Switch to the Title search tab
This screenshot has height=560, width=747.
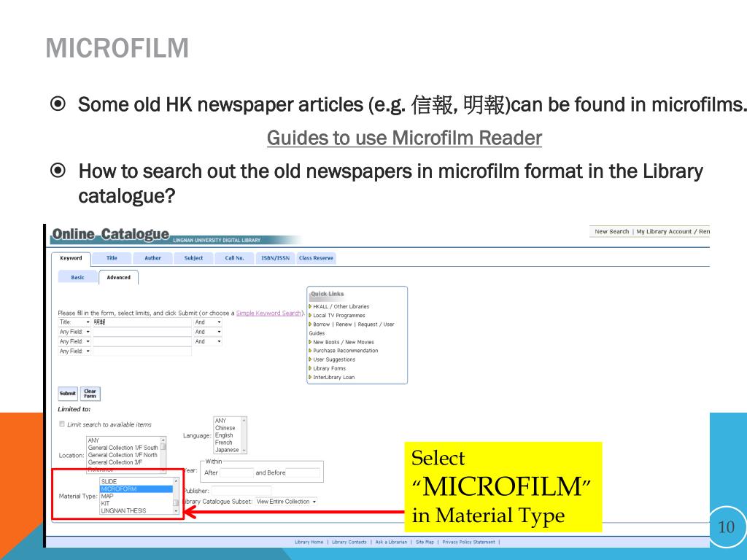(x=112, y=258)
